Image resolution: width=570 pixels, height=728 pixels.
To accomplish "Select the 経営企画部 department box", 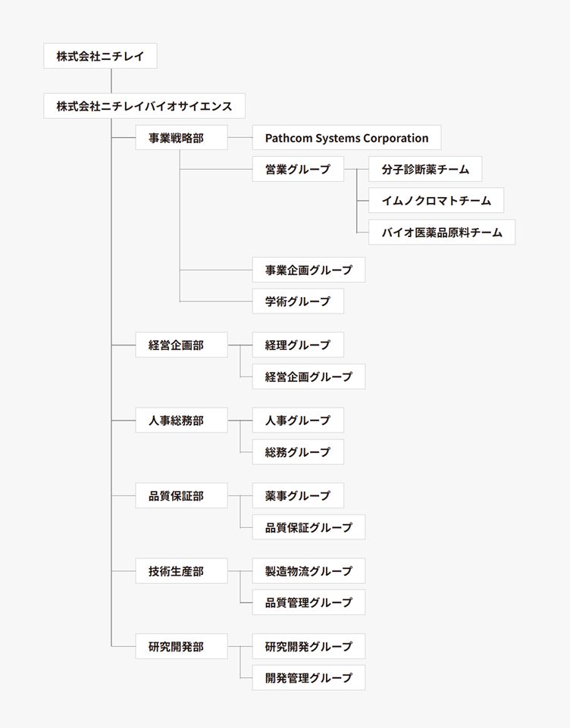I will click(181, 345).
